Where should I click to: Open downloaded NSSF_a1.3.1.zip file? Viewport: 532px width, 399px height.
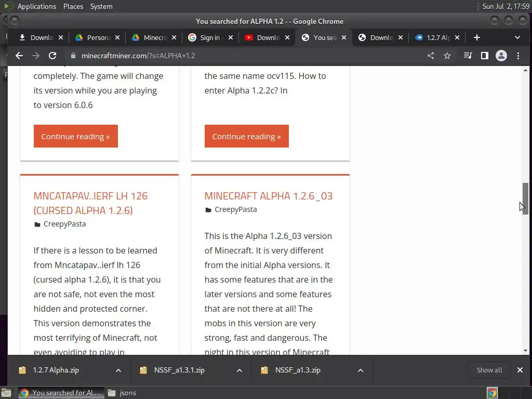tap(179, 370)
